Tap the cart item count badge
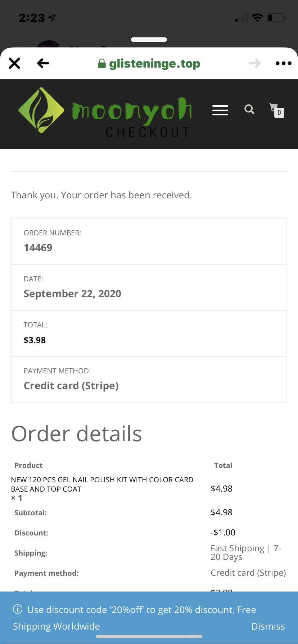This screenshot has height=644, width=298. 279,113
